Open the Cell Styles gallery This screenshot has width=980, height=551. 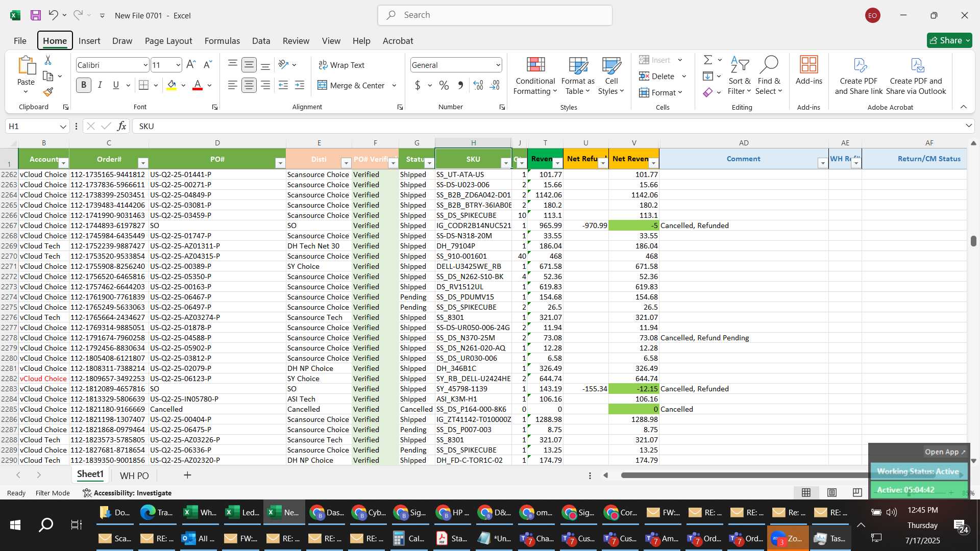(x=611, y=76)
